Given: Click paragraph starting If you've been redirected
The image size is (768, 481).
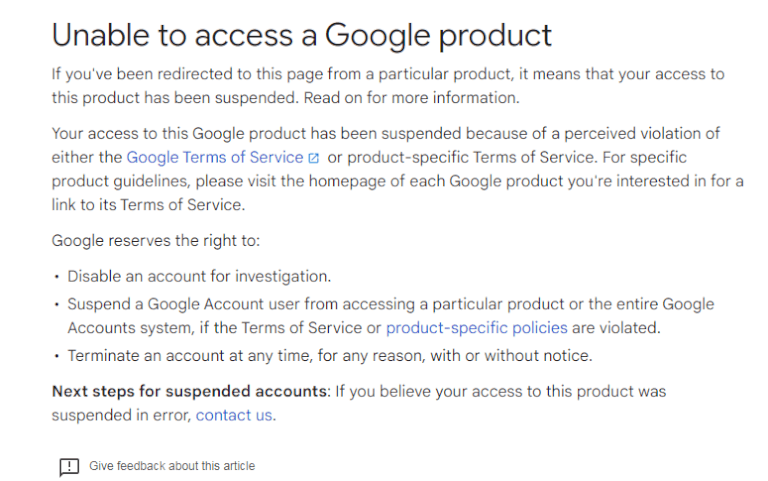Looking at the screenshot, I should [388, 86].
